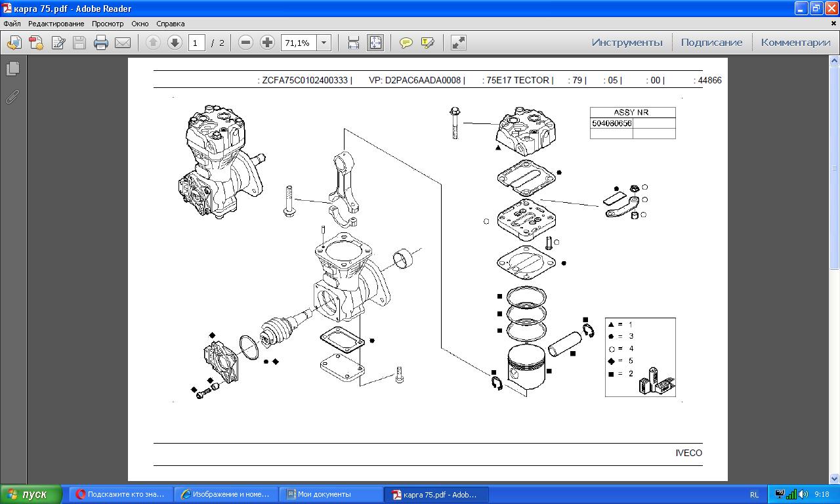Switch to Opera Подскажите кто зна... taskbar item

[122, 494]
